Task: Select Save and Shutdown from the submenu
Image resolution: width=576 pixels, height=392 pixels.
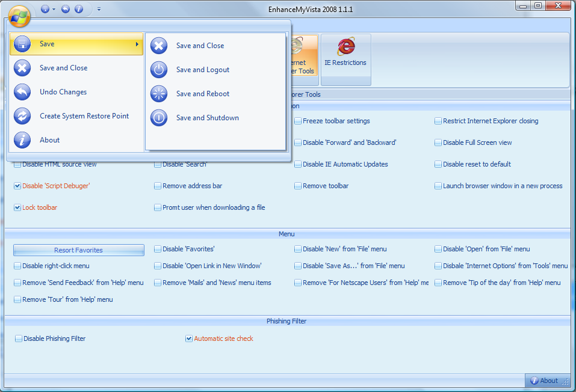Action: [215, 118]
